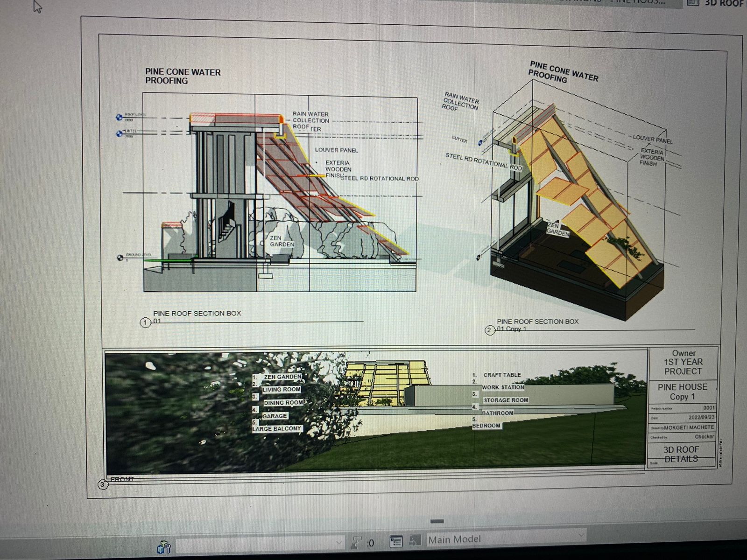Click the project number 0001 value
The image size is (747, 560).
(709, 408)
